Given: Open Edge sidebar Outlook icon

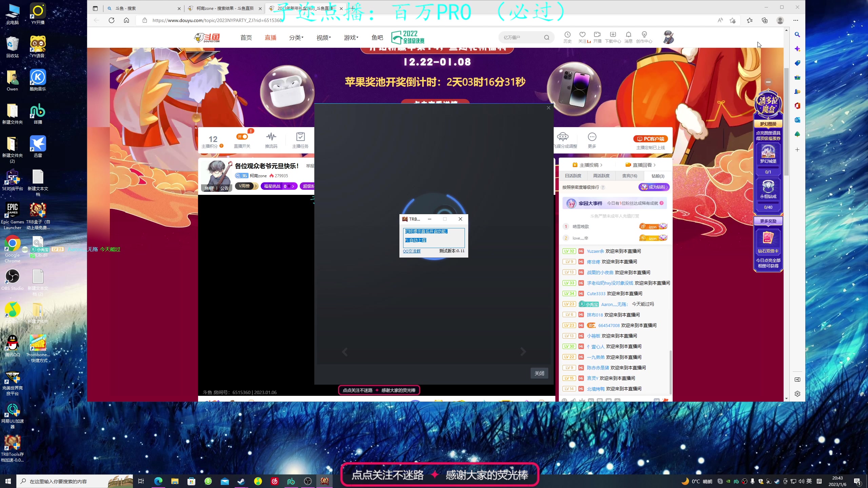Looking at the screenshot, I should (x=797, y=120).
